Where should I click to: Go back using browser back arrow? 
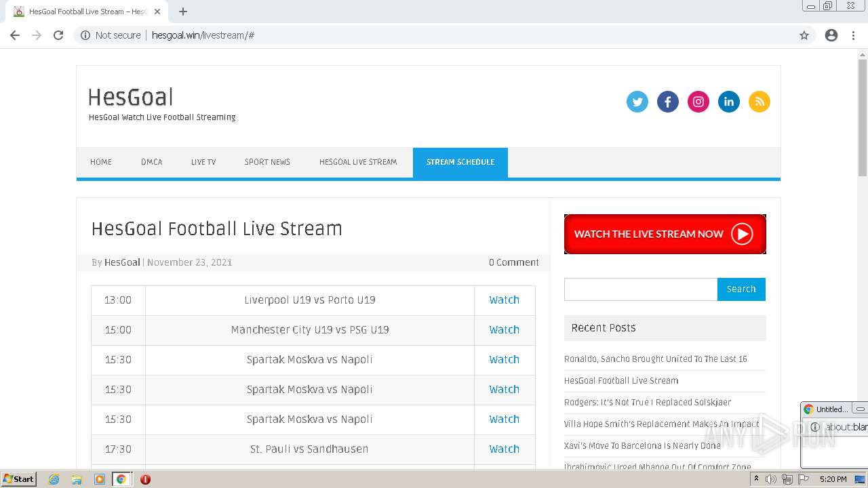tap(15, 35)
